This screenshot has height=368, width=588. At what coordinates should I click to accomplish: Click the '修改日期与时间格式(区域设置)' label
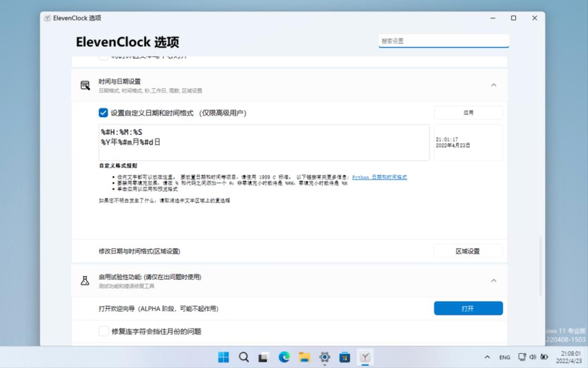click(x=139, y=251)
